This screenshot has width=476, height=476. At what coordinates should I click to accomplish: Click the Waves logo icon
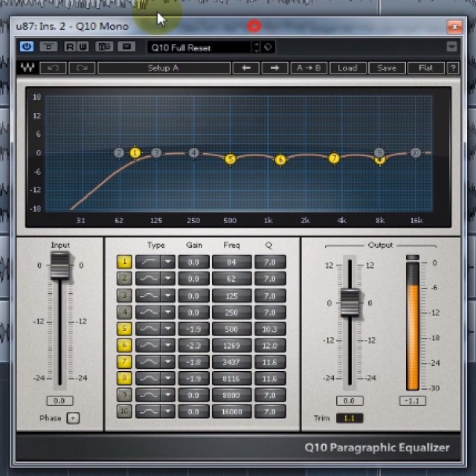28,68
